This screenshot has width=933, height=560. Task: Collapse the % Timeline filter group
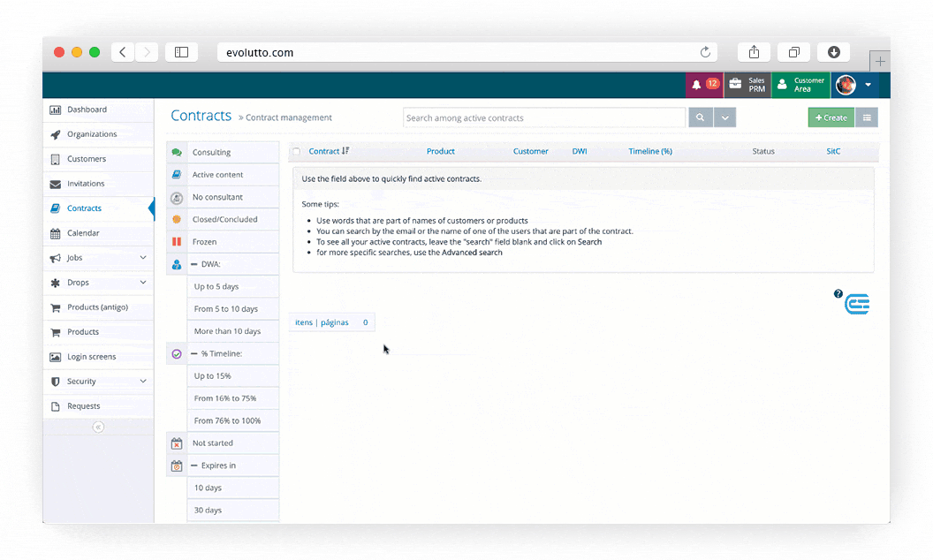coord(193,353)
